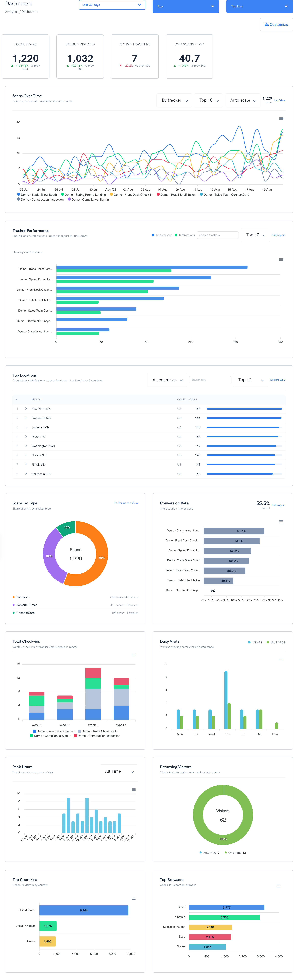Toggle the Visits legend in Daily Visits
298x980 pixels.
tap(255, 642)
